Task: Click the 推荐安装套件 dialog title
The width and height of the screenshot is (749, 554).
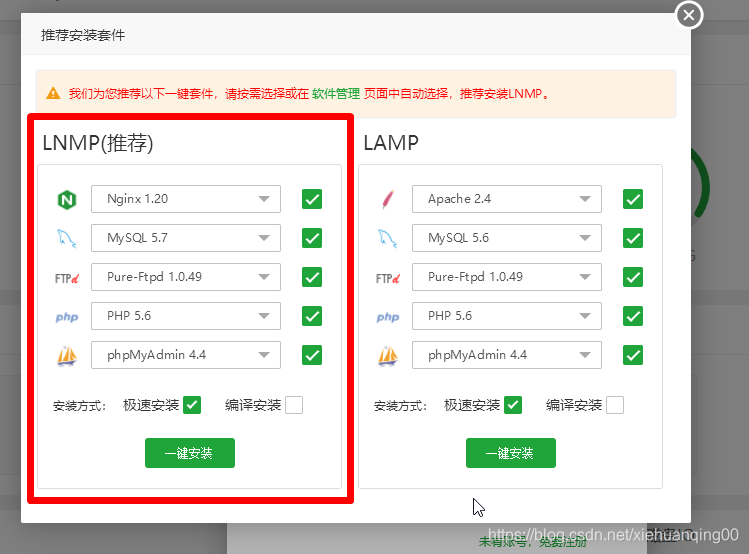Action: coord(83,35)
